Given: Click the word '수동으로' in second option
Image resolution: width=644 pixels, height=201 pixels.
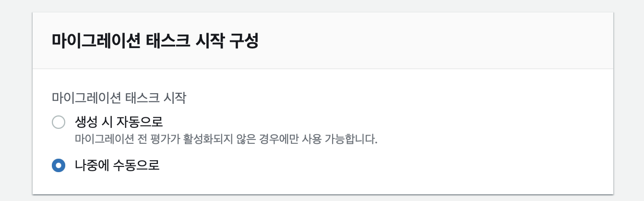Looking at the screenshot, I should click(x=136, y=165).
